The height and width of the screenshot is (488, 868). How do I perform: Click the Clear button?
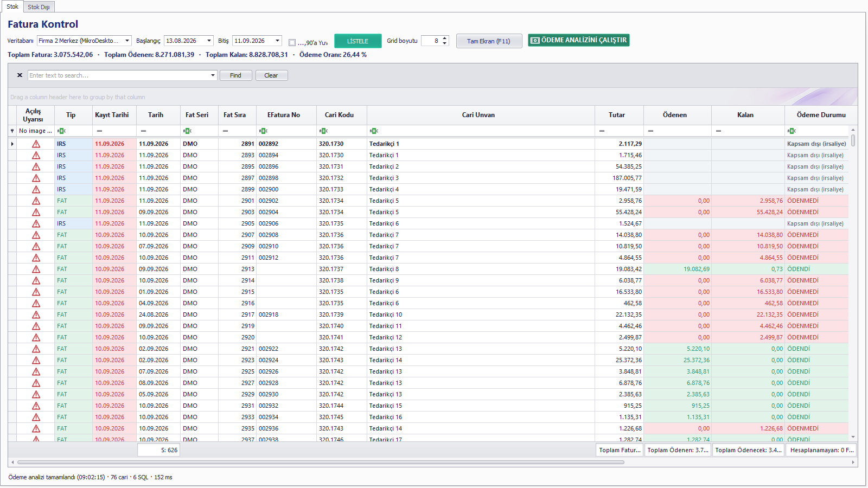pos(271,75)
